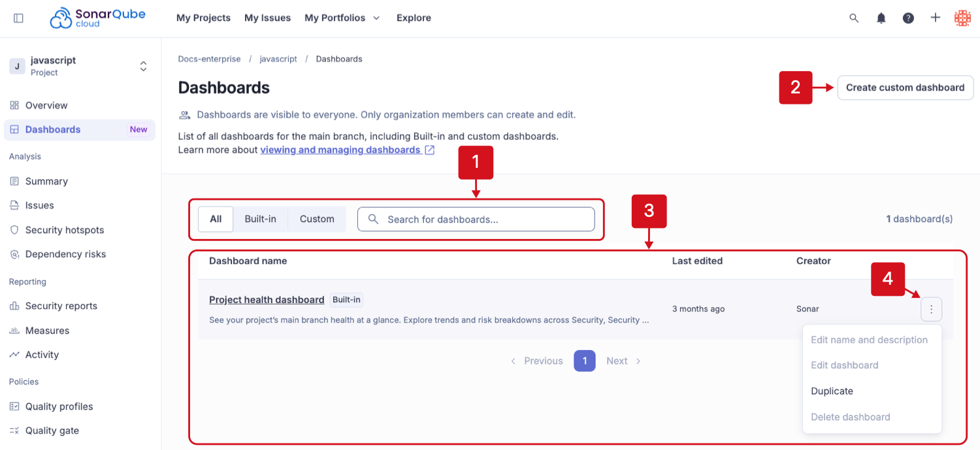Screen dimensions: 980x450
Task: Click the '3 months ago' cell
Action: [x=698, y=309]
